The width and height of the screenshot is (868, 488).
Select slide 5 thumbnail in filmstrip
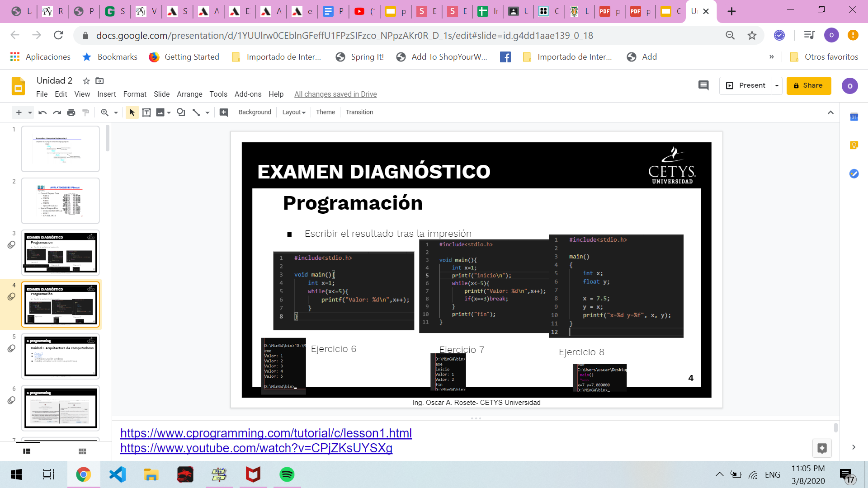click(61, 356)
